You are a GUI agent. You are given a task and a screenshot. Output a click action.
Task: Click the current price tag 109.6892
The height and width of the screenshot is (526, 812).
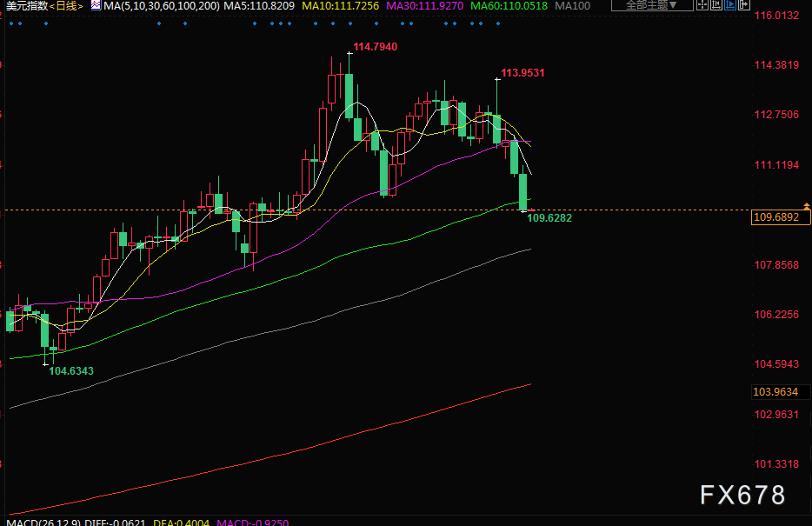[781, 217]
